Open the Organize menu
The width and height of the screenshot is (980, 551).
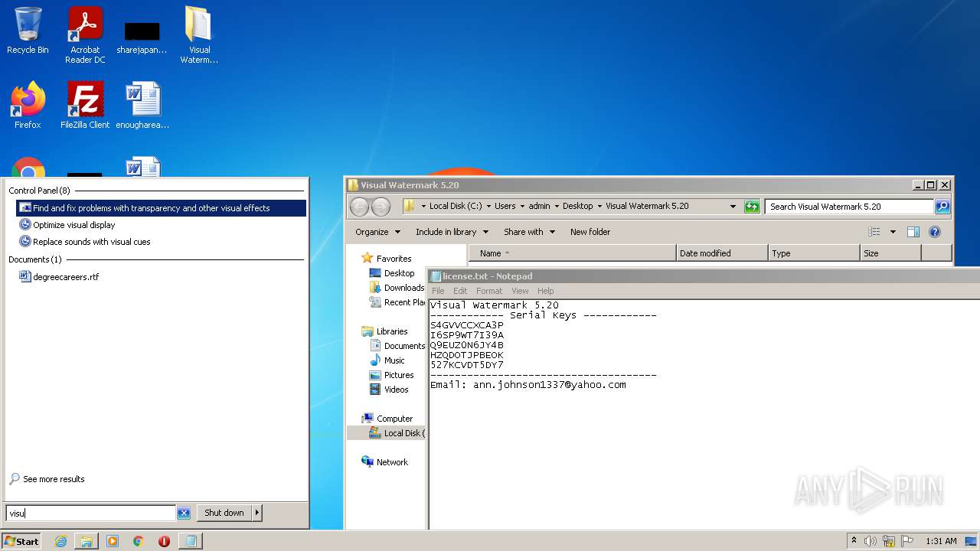click(x=377, y=232)
